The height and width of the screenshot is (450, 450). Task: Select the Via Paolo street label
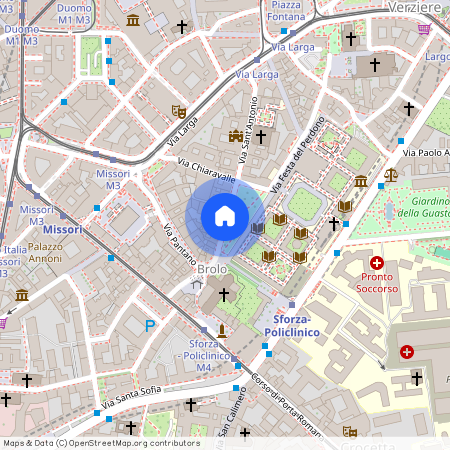426,153
